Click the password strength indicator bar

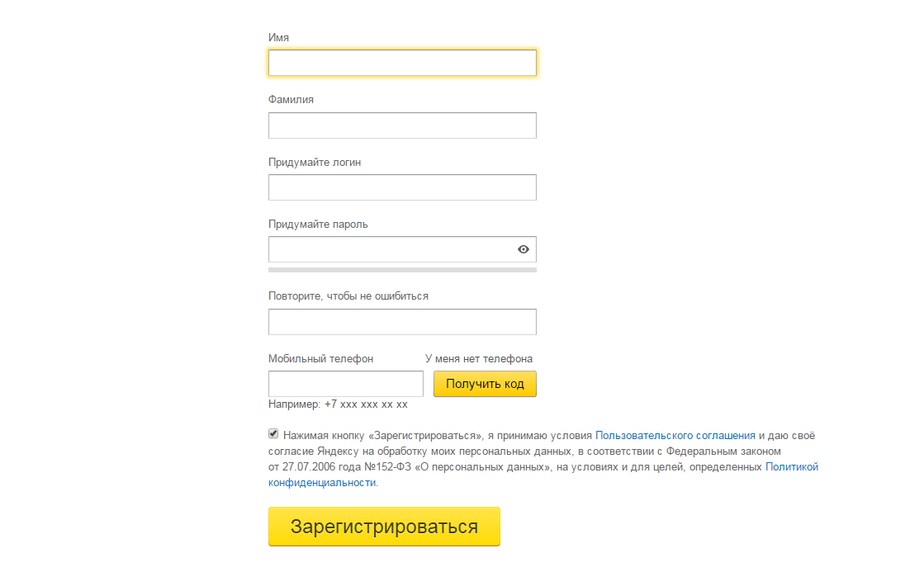point(402,269)
